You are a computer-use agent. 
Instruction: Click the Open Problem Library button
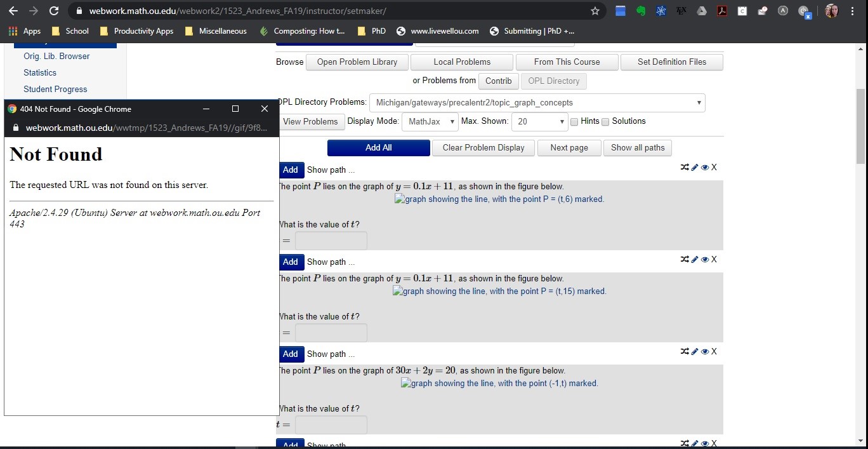click(357, 62)
